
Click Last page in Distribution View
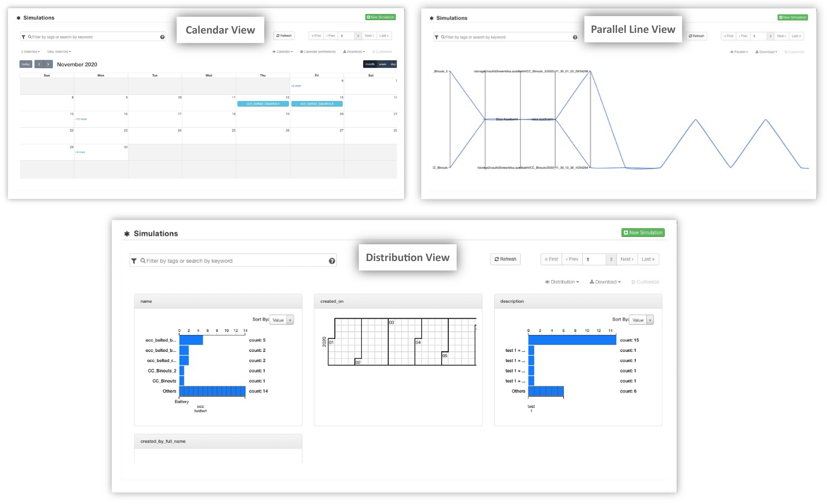[x=648, y=259]
